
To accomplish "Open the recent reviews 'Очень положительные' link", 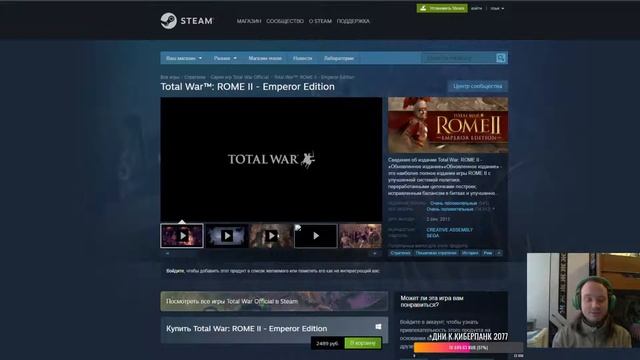I will (453, 203).
